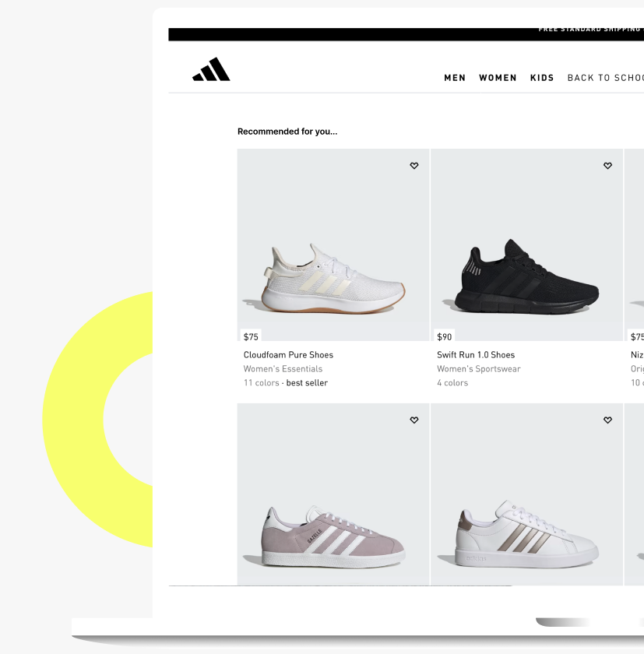Wishlist the white Grand Court shoe with heart
This screenshot has width=644, height=654.
coord(607,420)
